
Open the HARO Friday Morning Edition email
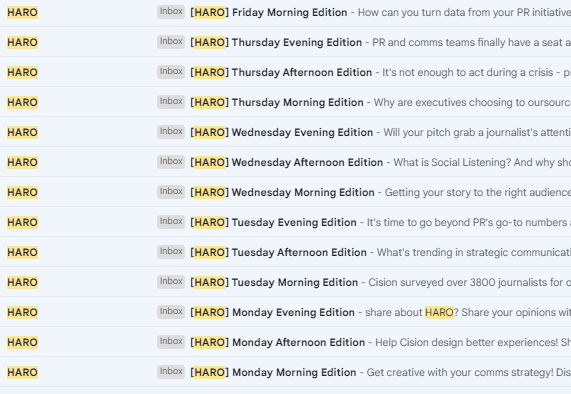(x=286, y=12)
